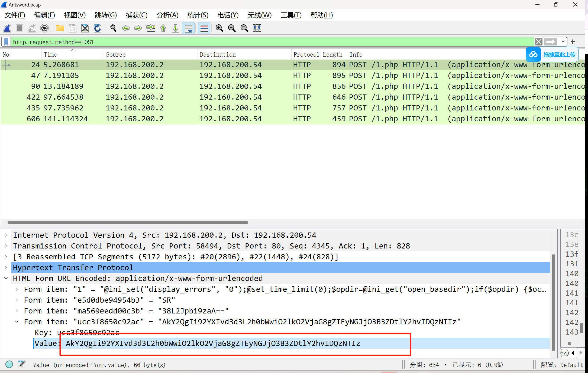The width and height of the screenshot is (588, 373).
Task: Click the start capture shark fin icon
Action: tap(7, 28)
